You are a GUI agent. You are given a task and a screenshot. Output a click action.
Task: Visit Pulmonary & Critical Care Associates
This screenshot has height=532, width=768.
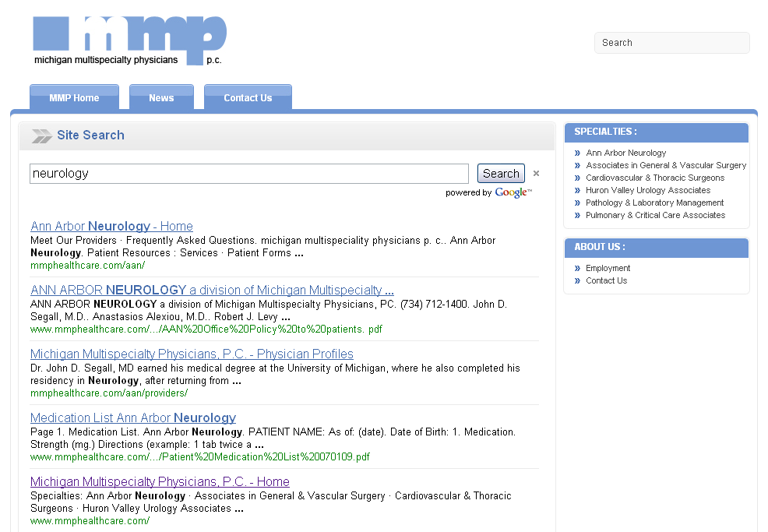click(x=655, y=216)
